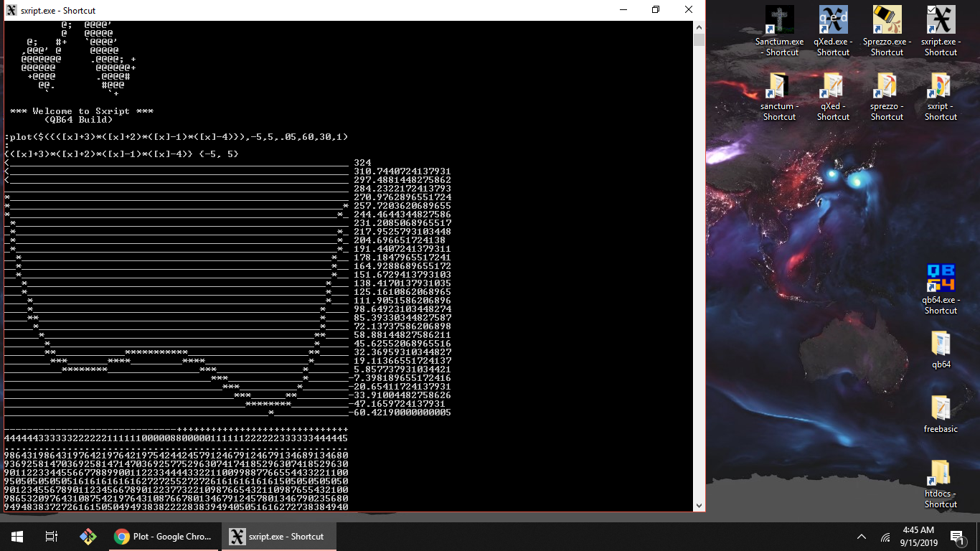Open the Windows Start menu
The height and width of the screenshot is (551, 980).
pyautogui.click(x=17, y=537)
